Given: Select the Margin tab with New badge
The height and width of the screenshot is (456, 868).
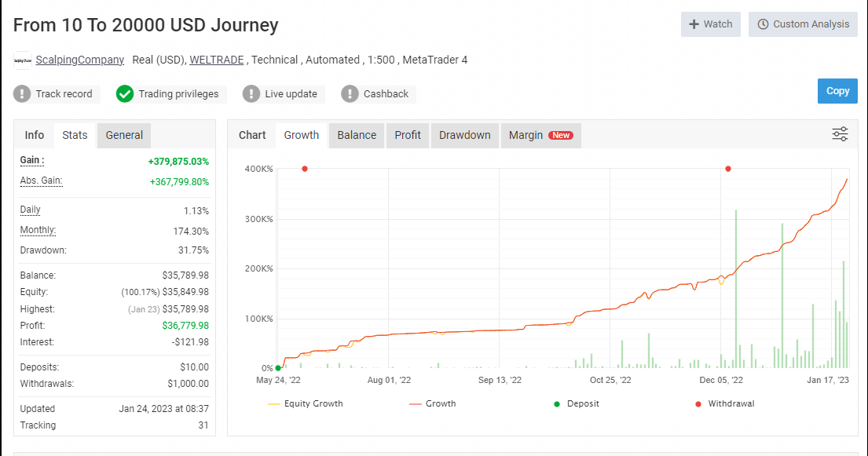Looking at the screenshot, I should (540, 135).
